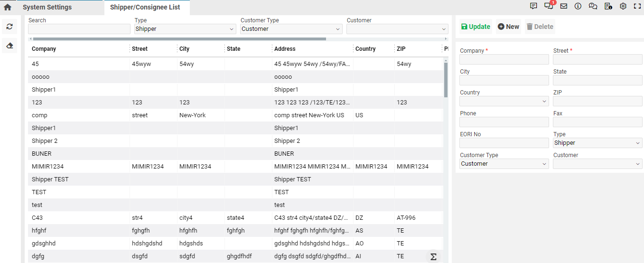The width and height of the screenshot is (644, 263).
Task: Clear filters with the eraser icon
Action: click(9, 46)
